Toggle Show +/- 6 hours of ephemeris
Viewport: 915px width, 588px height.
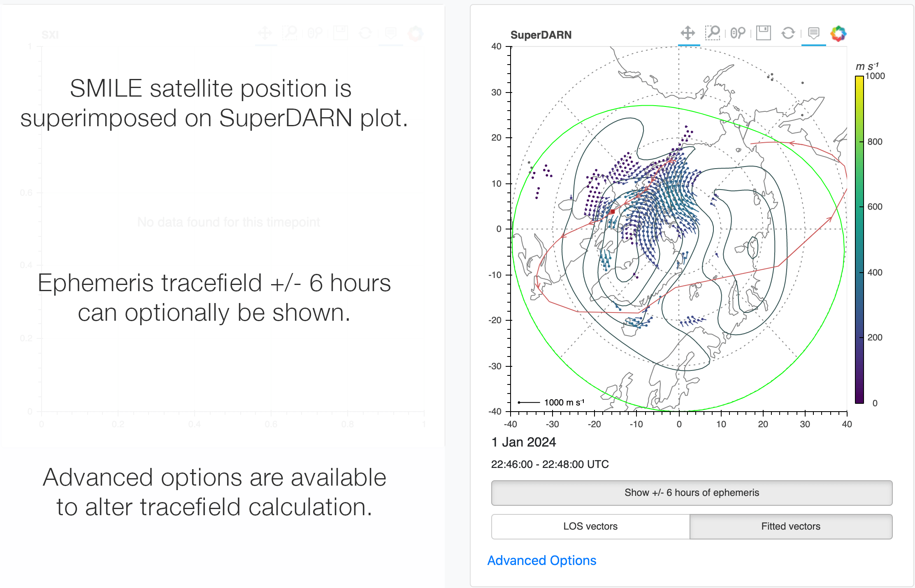coord(692,493)
